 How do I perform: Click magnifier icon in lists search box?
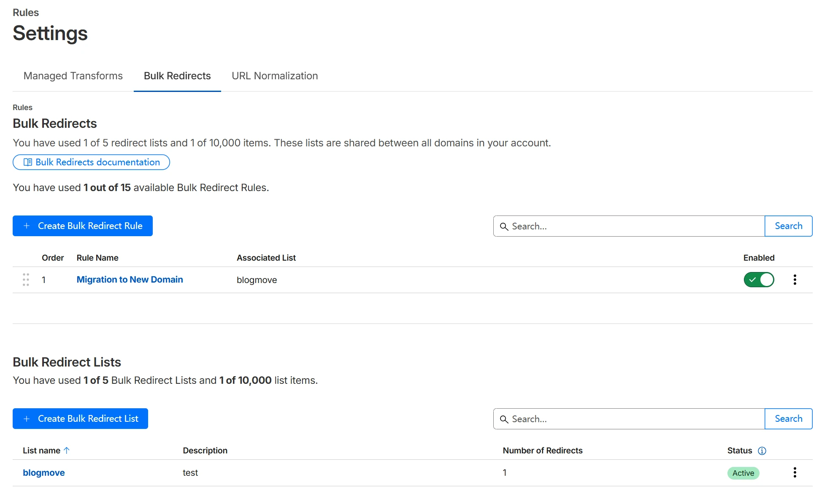pos(504,419)
